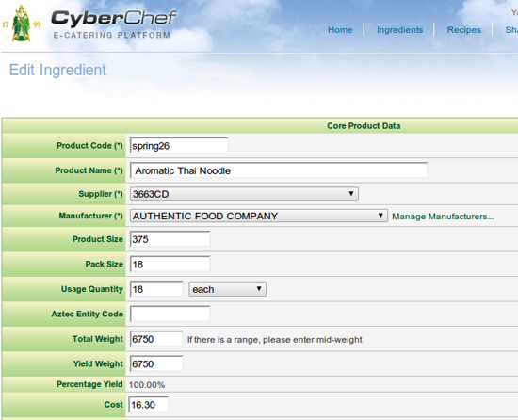Expand the Usage Quantity unit dropdown 'each'
This screenshot has width=518, height=420.
227,289
